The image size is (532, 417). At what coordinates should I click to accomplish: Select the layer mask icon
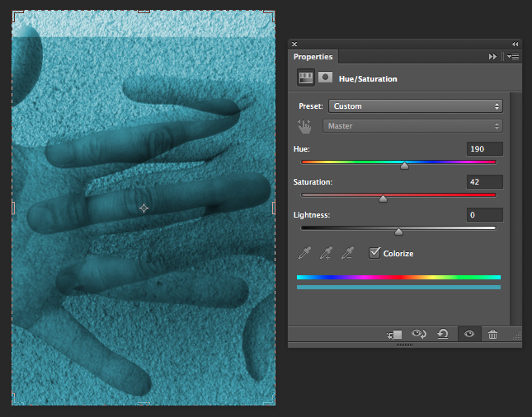(x=325, y=78)
